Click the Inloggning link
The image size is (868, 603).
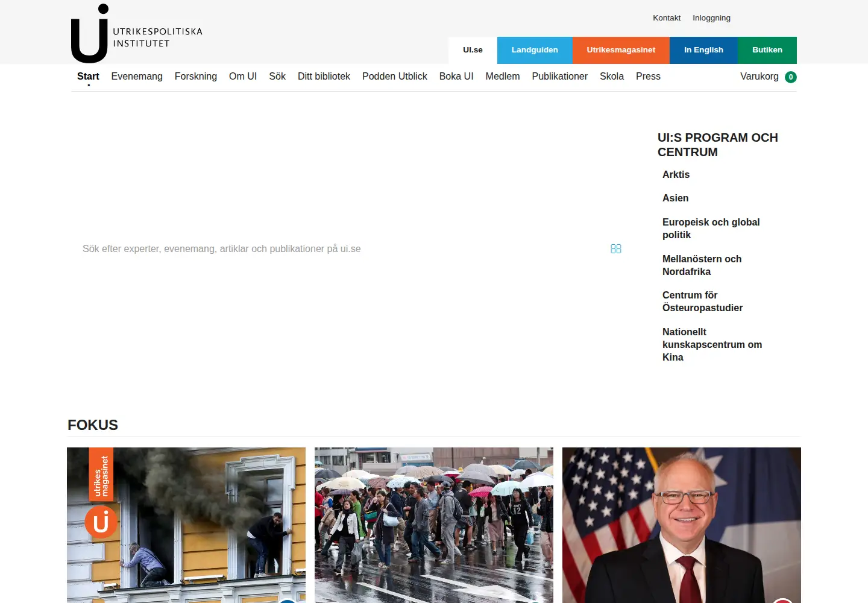click(x=711, y=18)
